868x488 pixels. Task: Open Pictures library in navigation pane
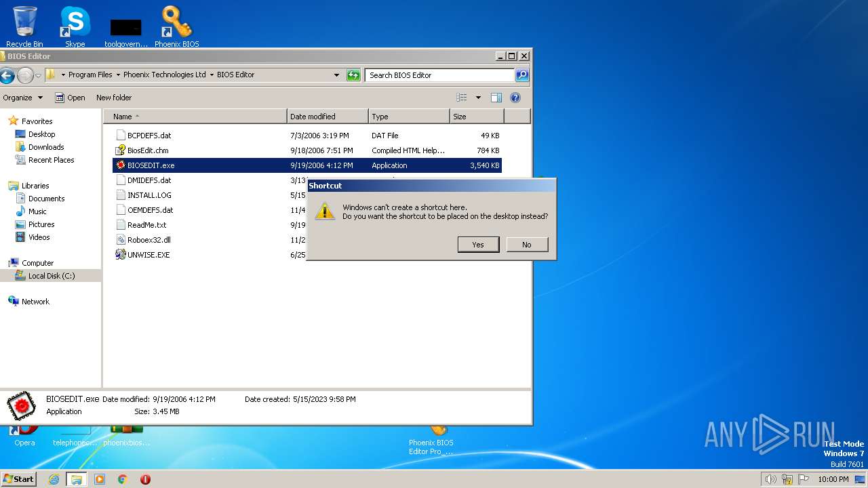(x=41, y=224)
